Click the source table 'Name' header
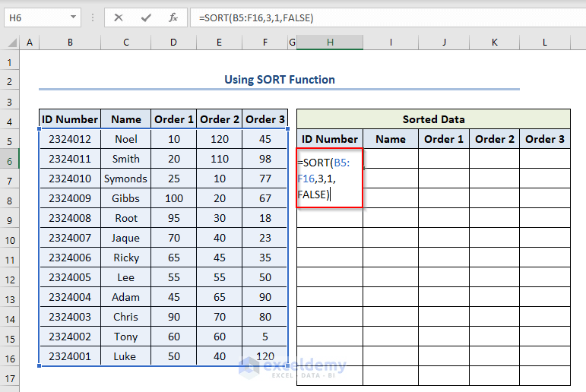This screenshot has height=392, width=586. pos(126,119)
